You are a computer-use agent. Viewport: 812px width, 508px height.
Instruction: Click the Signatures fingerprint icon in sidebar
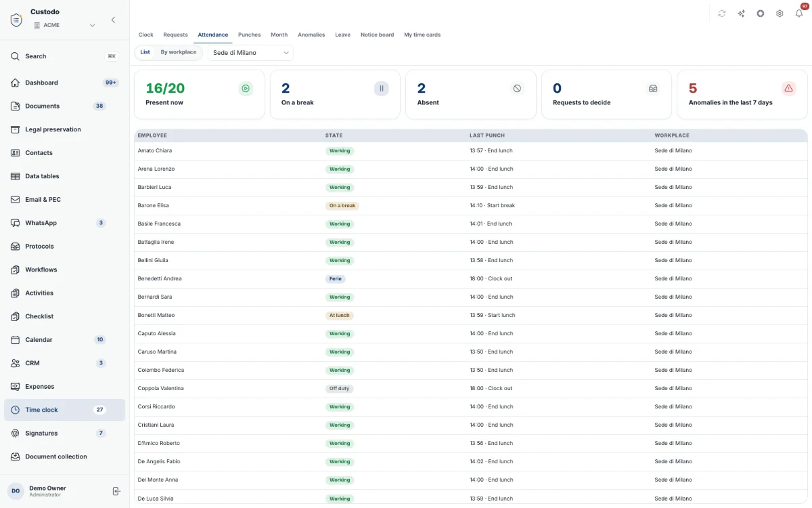(16, 433)
